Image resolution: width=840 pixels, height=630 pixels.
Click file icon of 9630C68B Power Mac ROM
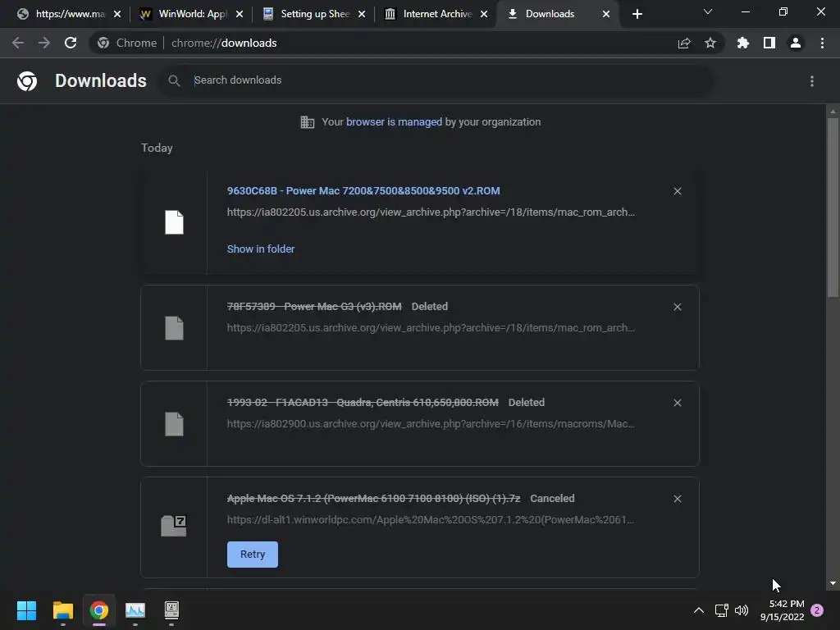(x=174, y=222)
